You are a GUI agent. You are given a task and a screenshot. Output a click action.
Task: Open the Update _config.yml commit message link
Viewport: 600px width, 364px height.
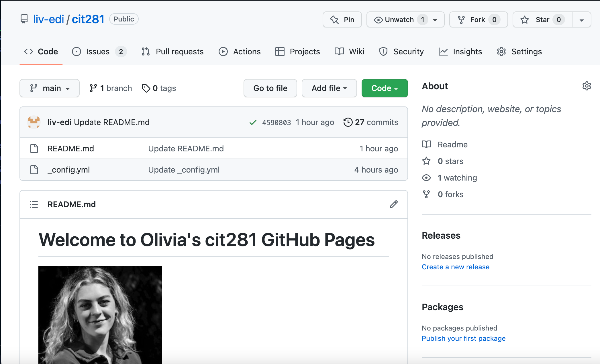click(x=184, y=170)
